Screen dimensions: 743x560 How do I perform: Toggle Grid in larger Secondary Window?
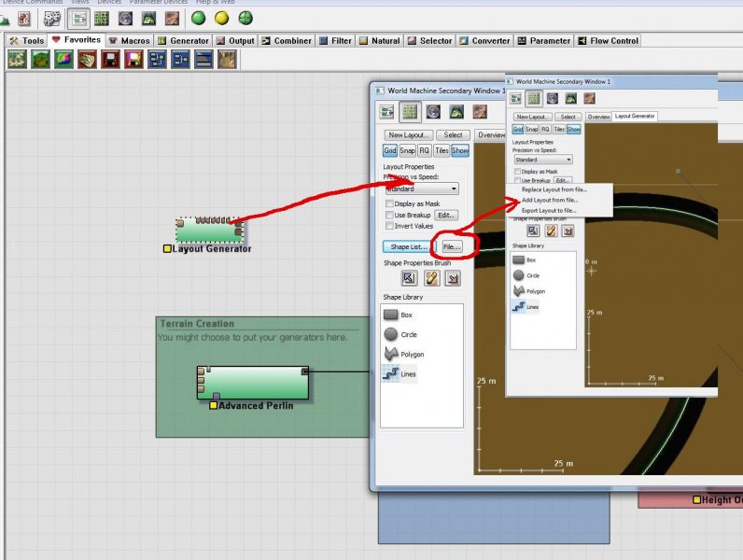[390, 150]
